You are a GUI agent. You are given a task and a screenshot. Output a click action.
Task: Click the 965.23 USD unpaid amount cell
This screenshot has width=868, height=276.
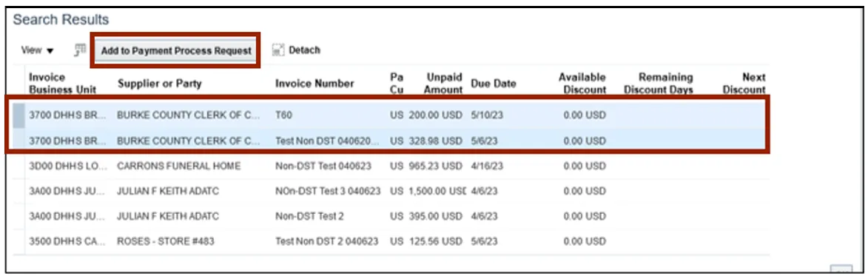click(435, 166)
